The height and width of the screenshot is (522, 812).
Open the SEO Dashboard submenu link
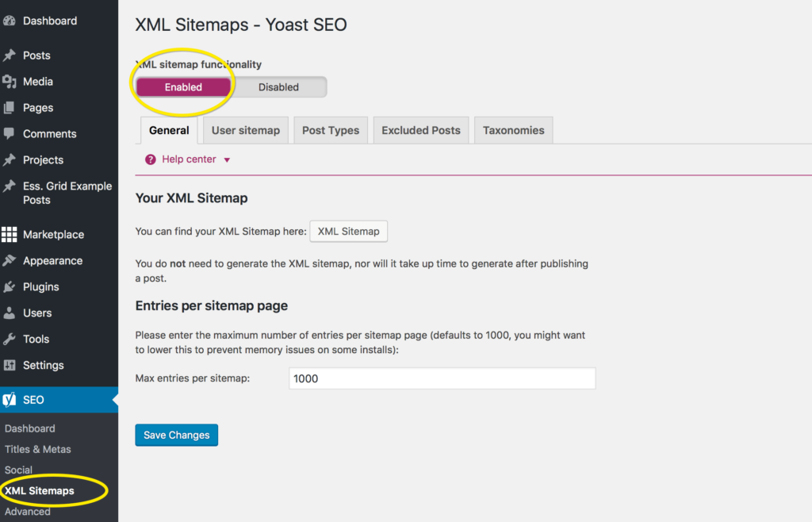click(x=30, y=428)
